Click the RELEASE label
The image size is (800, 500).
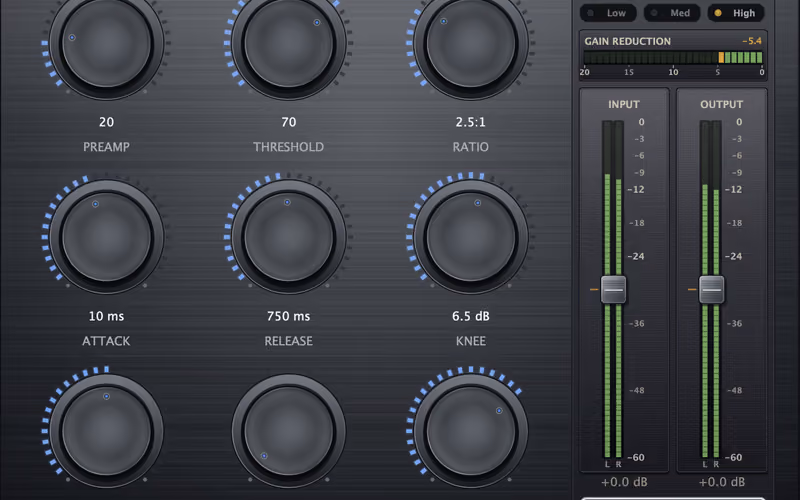(289, 341)
